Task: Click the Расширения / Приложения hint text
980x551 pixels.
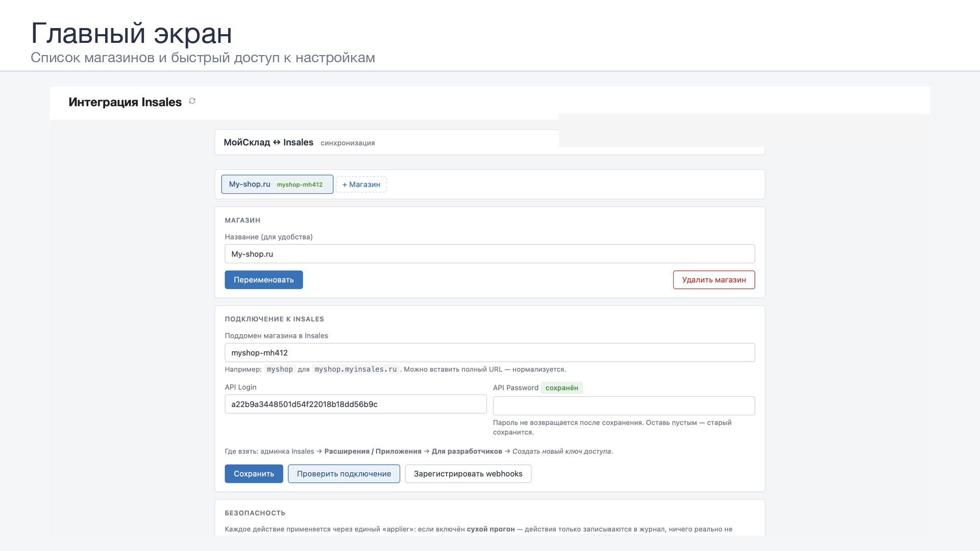Action: [373, 452]
